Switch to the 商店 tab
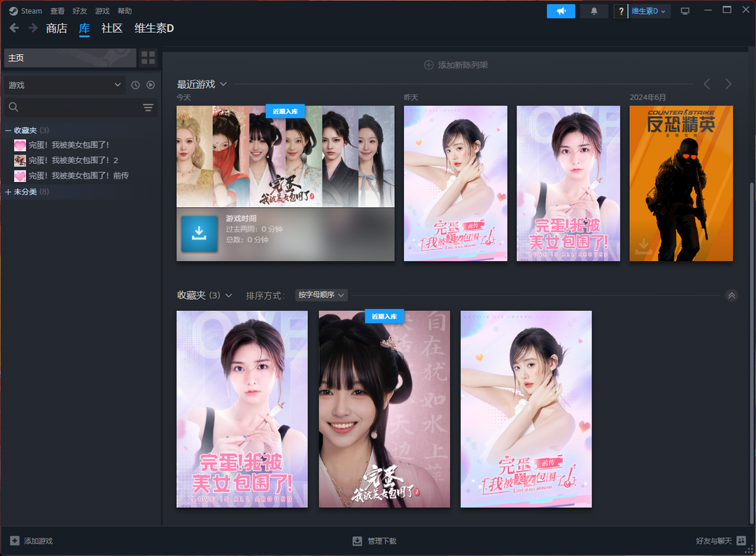Image resolution: width=756 pixels, height=556 pixels. coord(57,29)
